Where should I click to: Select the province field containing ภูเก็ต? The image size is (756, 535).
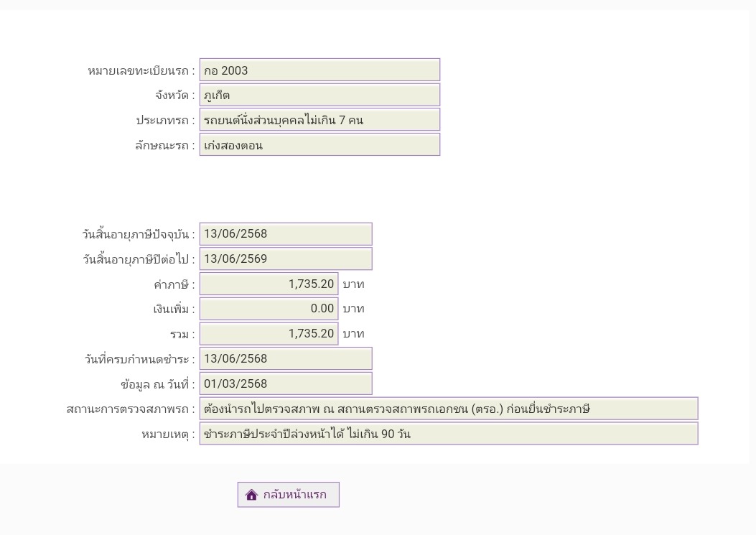pos(319,95)
